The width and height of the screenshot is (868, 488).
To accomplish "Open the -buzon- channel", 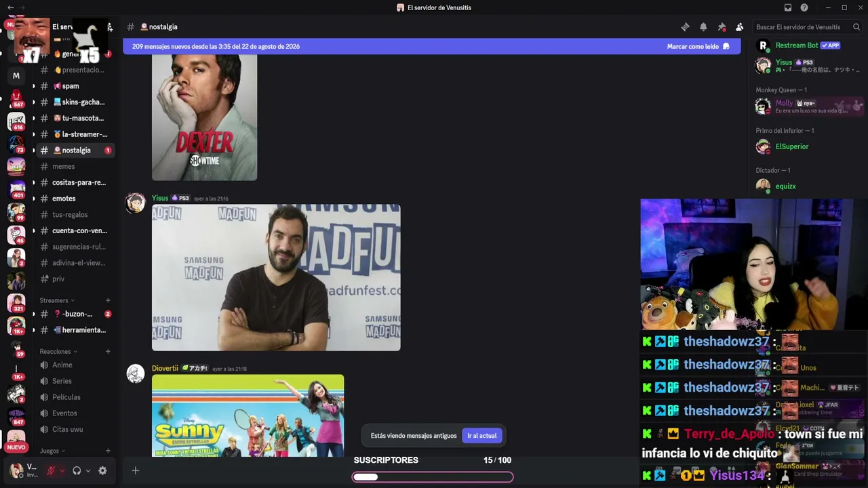I will [75, 314].
